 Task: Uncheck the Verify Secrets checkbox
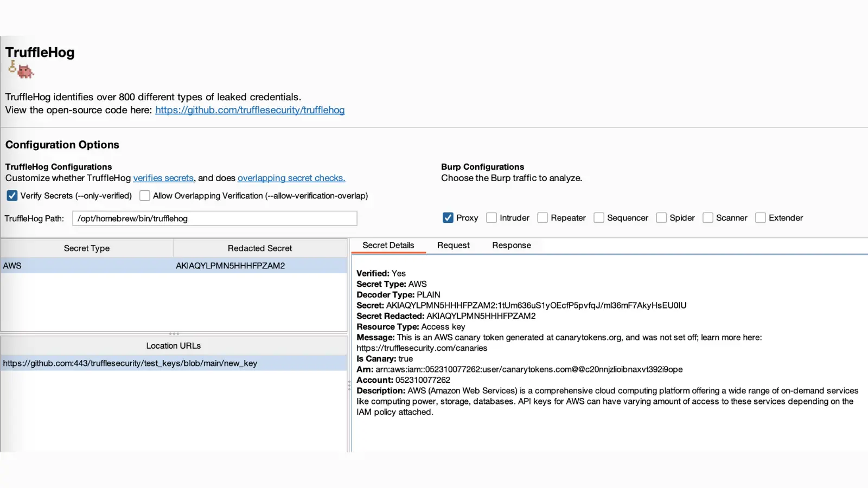pos(12,196)
